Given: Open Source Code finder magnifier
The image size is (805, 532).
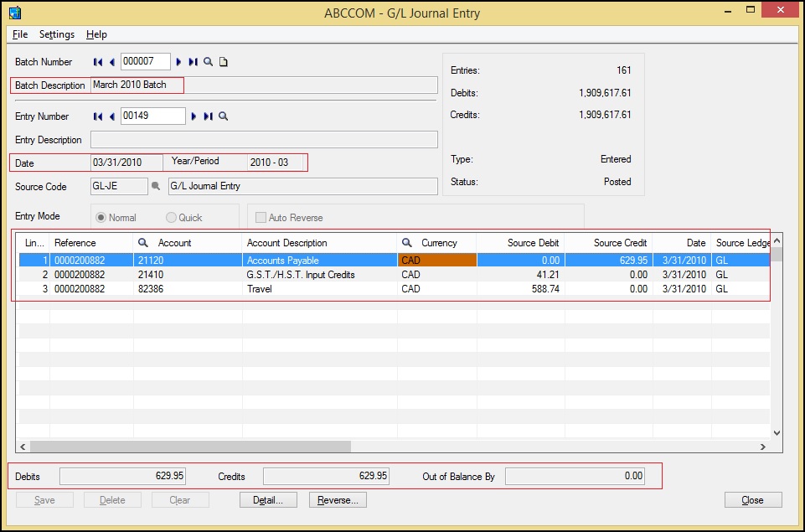Looking at the screenshot, I should click(x=156, y=186).
